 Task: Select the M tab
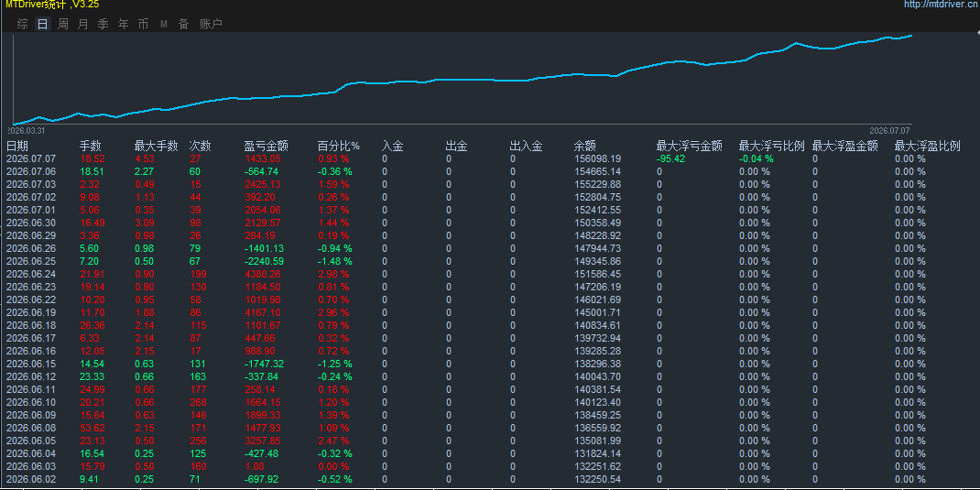[164, 25]
